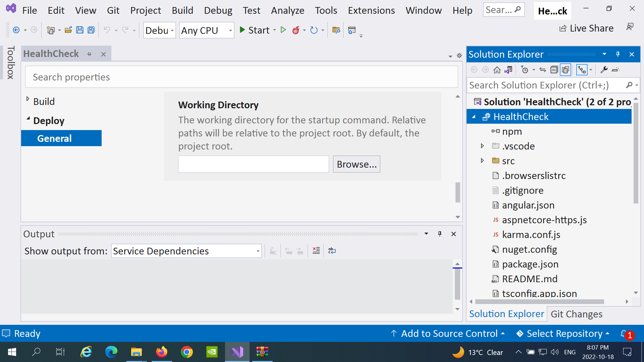Switch to Git Changes tab
The width and height of the screenshot is (644, 362).
[576, 314]
